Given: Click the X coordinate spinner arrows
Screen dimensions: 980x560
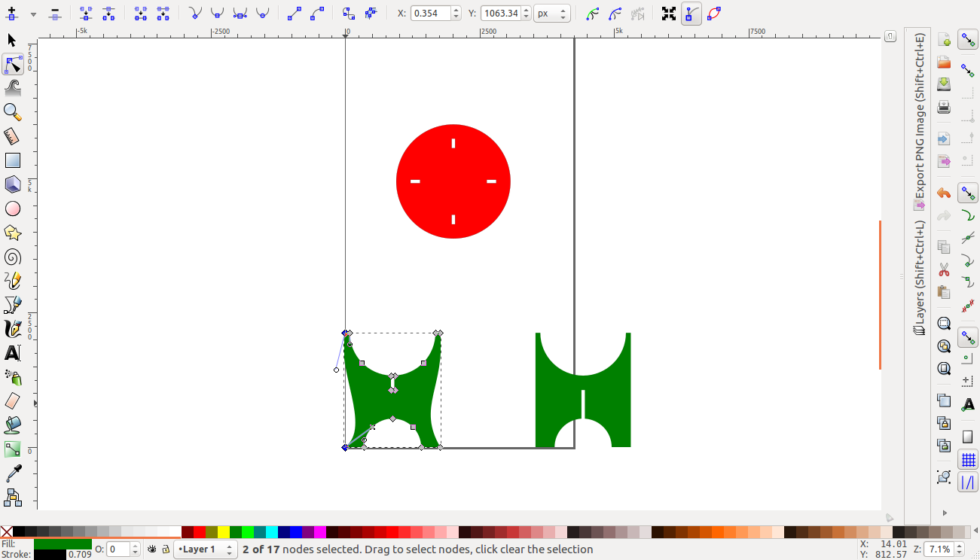Looking at the screenshot, I should pyautogui.click(x=456, y=14).
